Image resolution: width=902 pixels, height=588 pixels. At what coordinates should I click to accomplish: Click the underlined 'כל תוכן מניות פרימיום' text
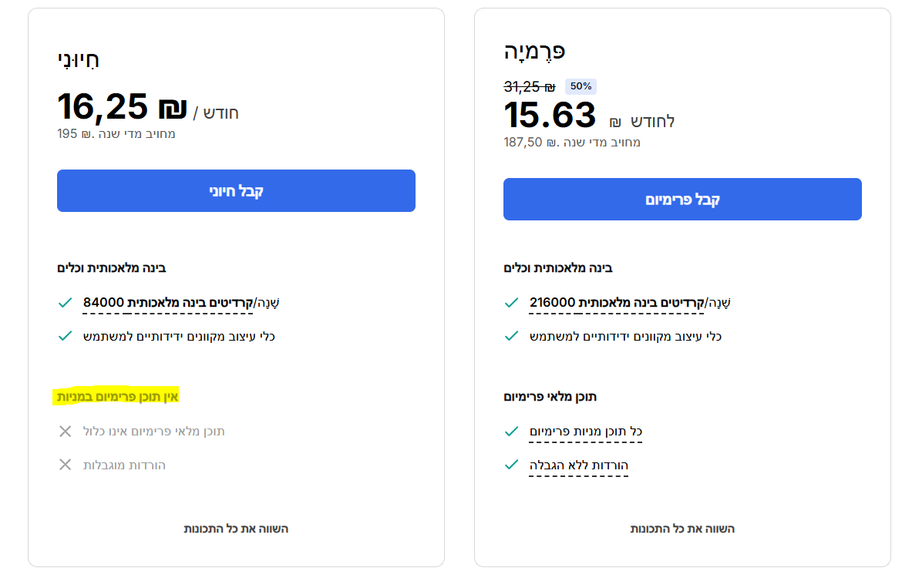586,431
